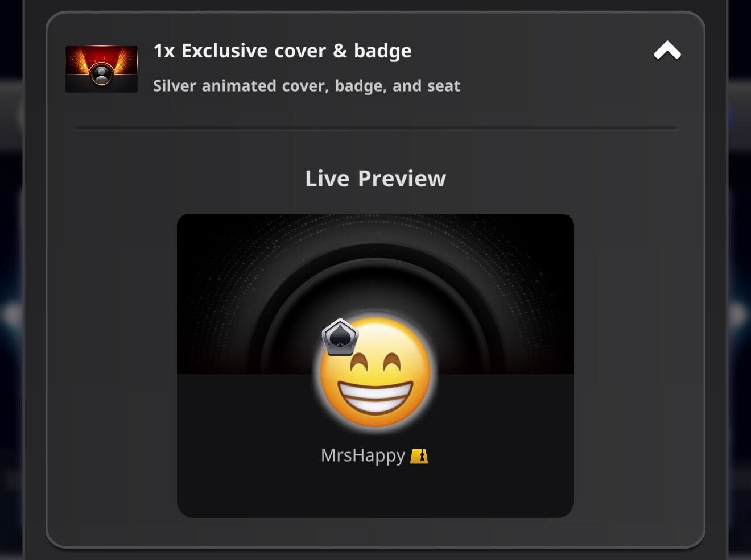751x560 pixels.
Task: Click 'Silver animated cover, badge, and seat' text
Action: pos(307,86)
